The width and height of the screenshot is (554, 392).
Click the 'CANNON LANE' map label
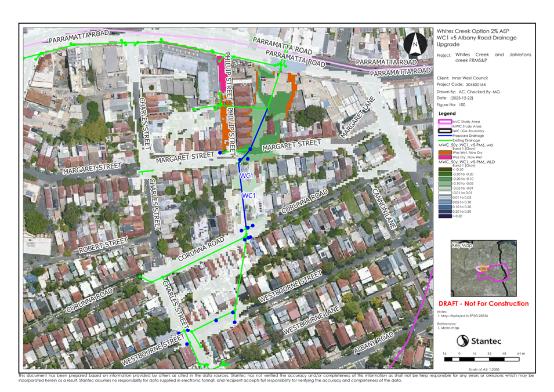tap(383, 208)
